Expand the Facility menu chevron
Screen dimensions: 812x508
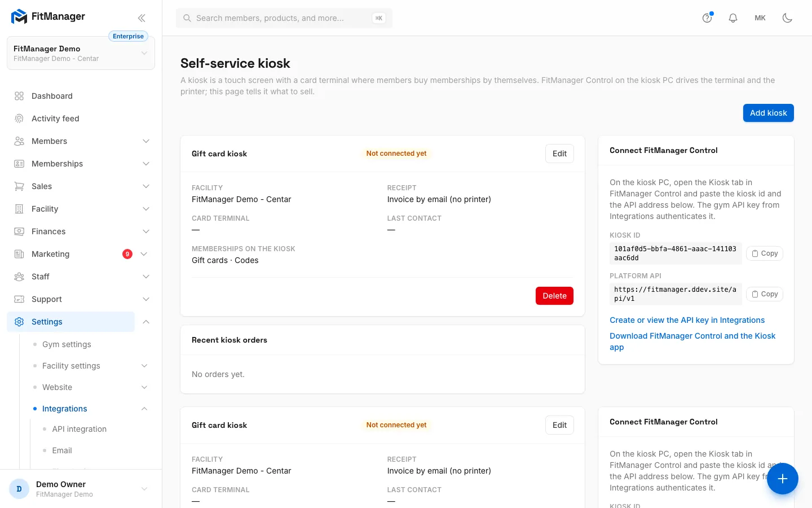pos(146,209)
